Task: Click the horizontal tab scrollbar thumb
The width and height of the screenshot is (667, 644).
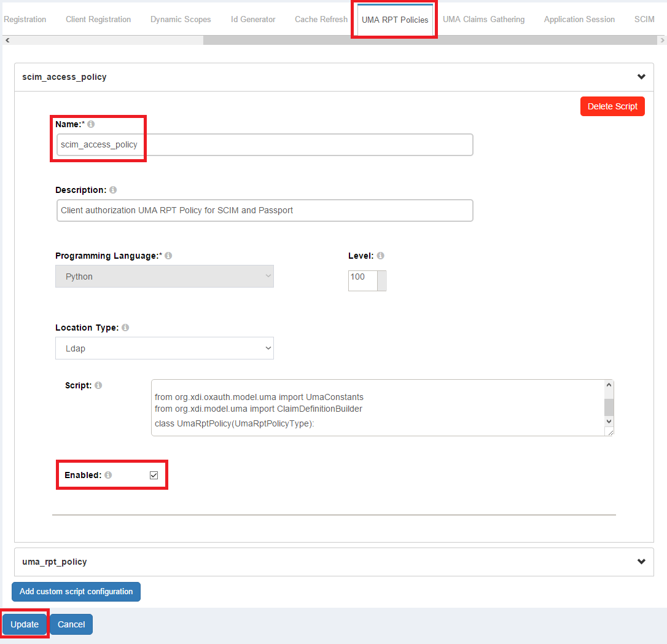Action: (430, 40)
